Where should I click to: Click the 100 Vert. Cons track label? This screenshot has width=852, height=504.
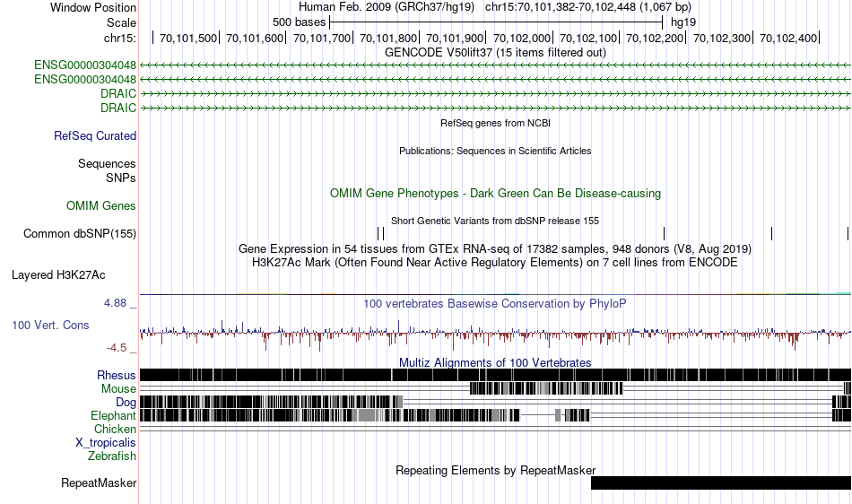pyautogui.click(x=50, y=325)
